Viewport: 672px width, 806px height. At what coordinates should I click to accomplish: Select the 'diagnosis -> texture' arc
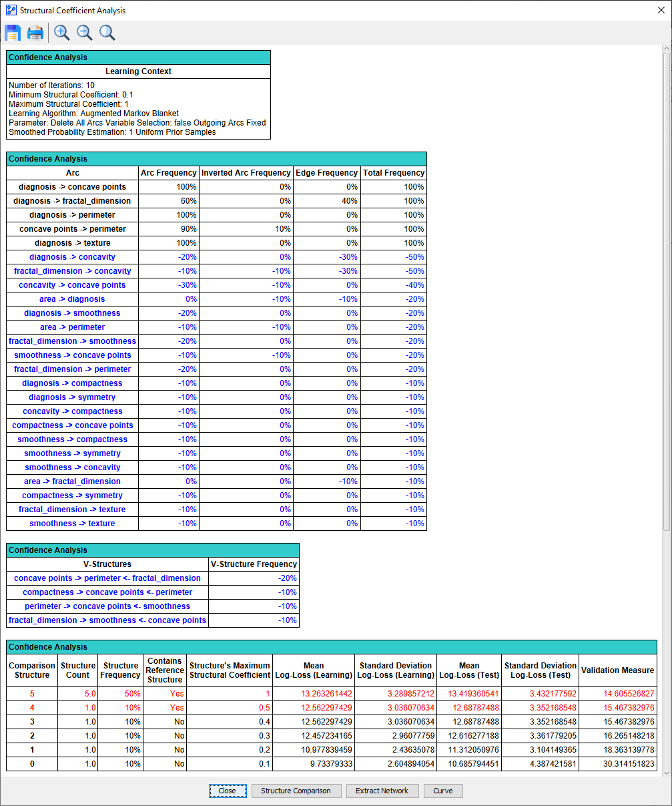click(x=73, y=243)
